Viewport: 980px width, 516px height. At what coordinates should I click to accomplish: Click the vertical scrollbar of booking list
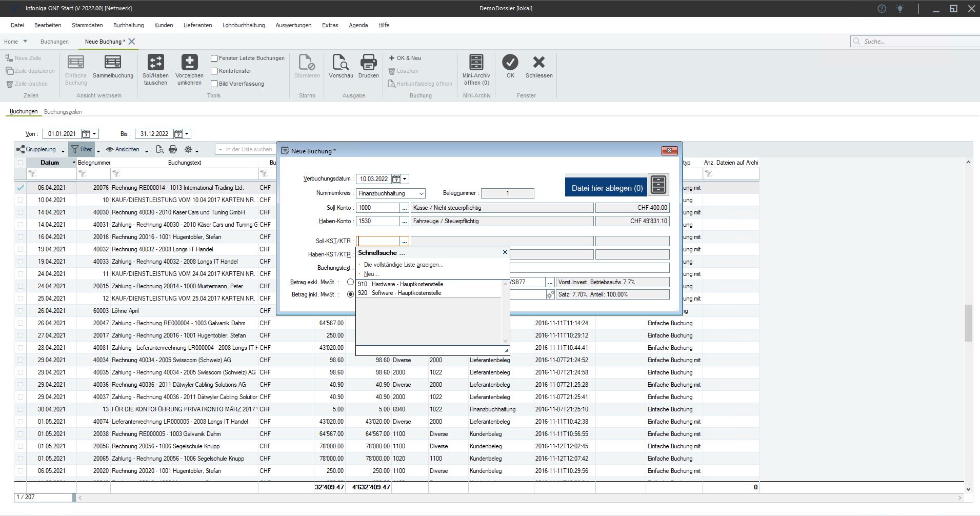click(x=968, y=323)
